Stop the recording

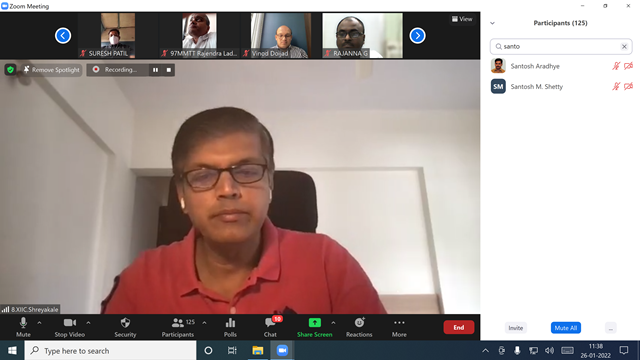coord(169,70)
